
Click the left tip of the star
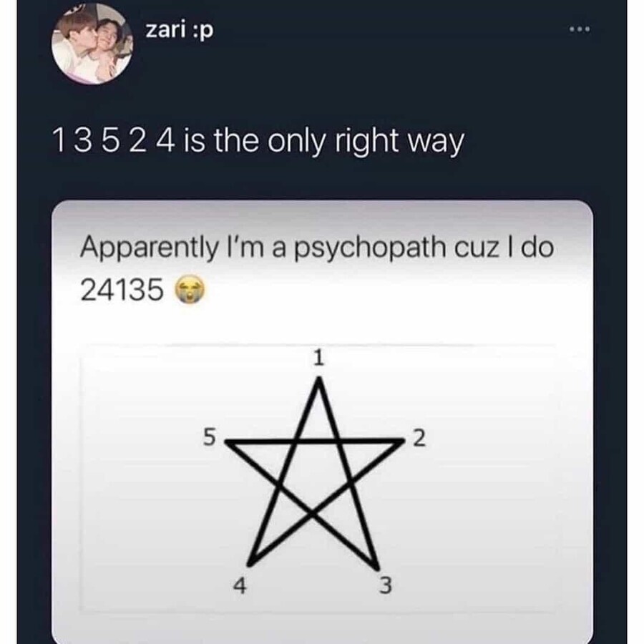click(228, 443)
